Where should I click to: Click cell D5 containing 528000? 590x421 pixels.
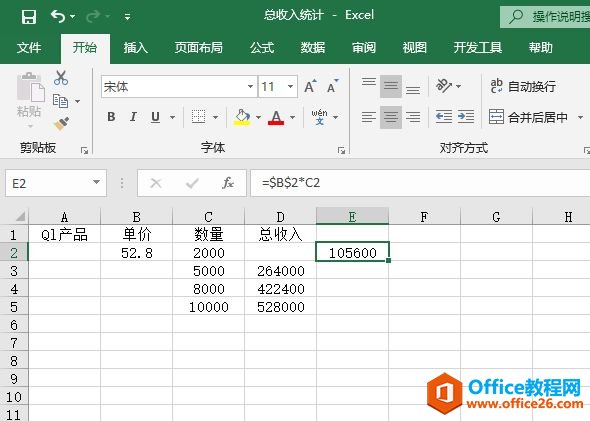pos(280,307)
